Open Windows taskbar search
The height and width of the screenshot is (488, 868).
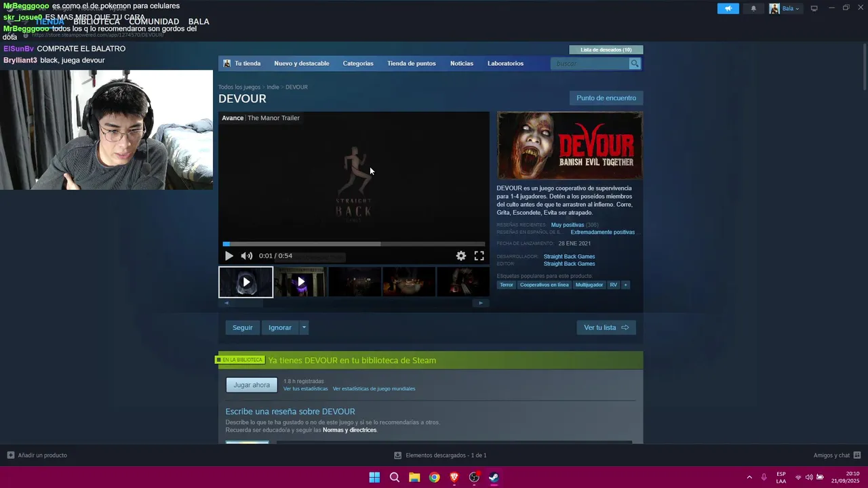[394, 477]
